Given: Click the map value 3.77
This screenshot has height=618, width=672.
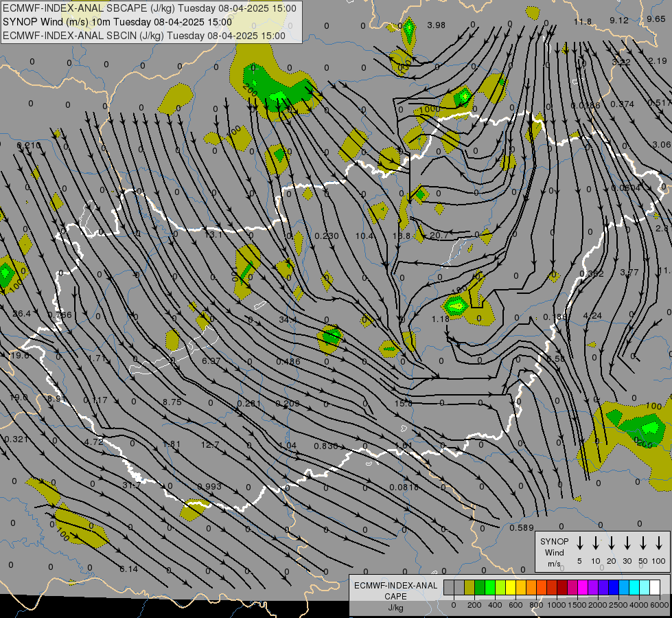Looking at the screenshot, I should click(629, 273).
